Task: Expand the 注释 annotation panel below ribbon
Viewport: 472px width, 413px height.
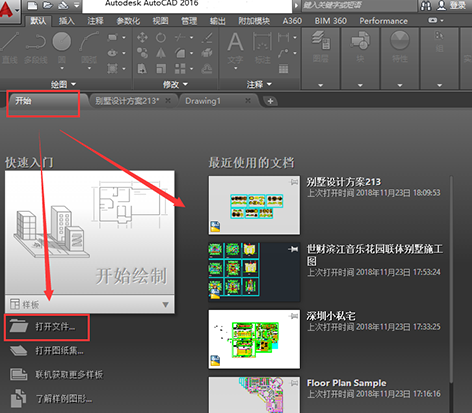Action: 259,85
